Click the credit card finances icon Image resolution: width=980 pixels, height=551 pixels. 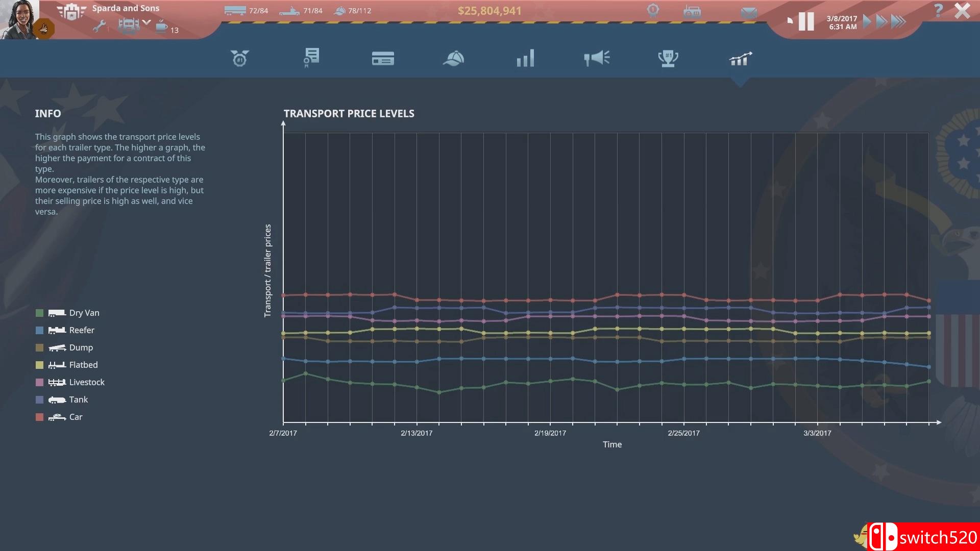tap(382, 59)
